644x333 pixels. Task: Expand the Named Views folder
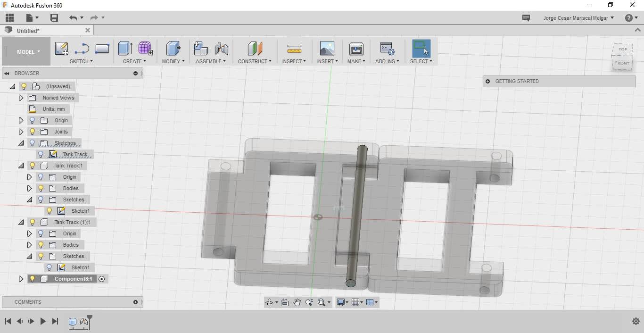(x=21, y=98)
